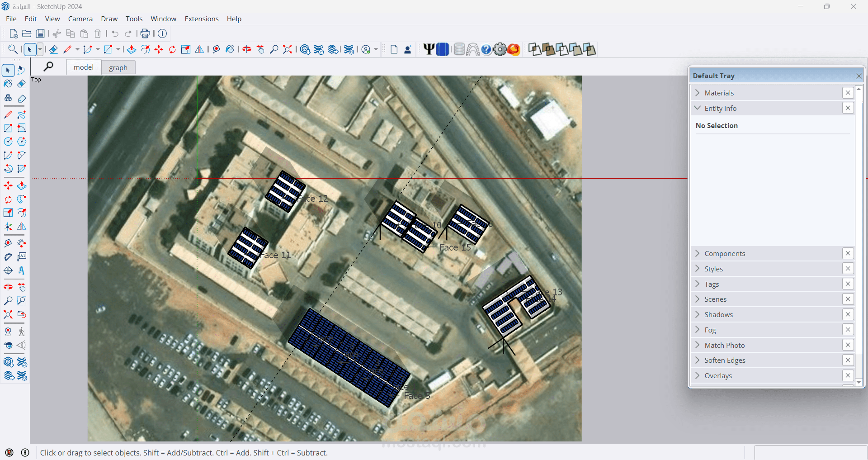Image resolution: width=868 pixels, height=460 pixels.
Task: Click the Default Tray scrollbar down arrow
Action: tap(859, 382)
